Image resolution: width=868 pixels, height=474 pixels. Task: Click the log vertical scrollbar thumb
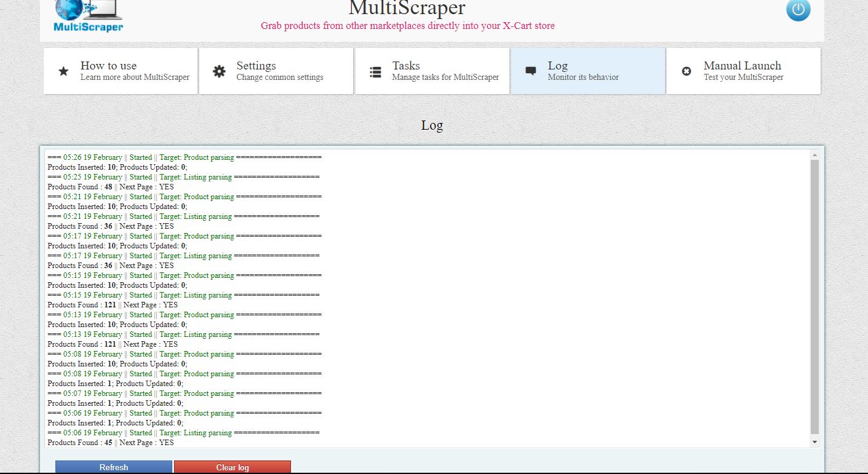815,297
